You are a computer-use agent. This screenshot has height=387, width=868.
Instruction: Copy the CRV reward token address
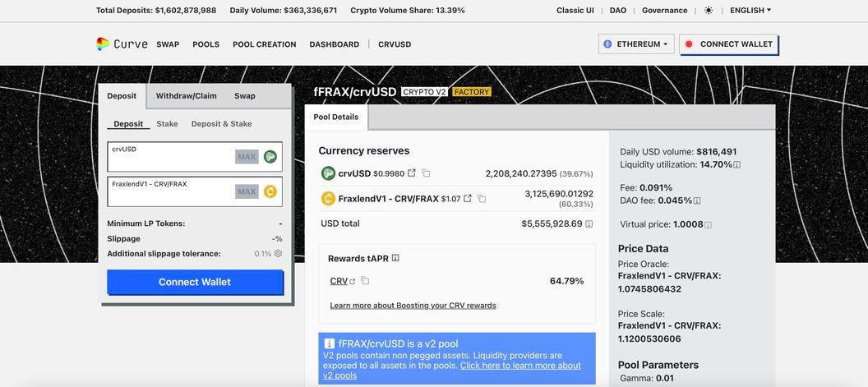coord(365,281)
